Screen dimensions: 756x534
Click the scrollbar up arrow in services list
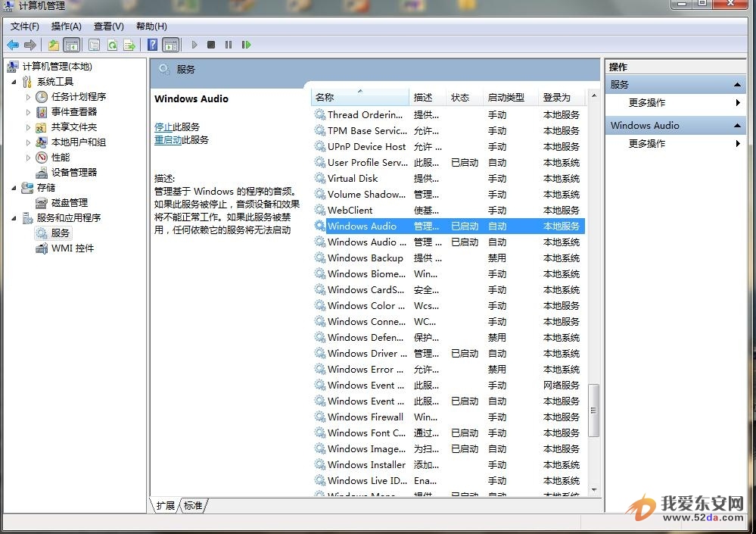(x=593, y=95)
